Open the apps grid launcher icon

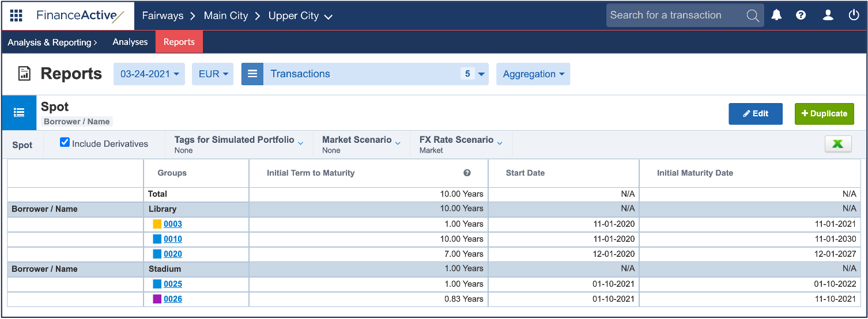click(16, 16)
